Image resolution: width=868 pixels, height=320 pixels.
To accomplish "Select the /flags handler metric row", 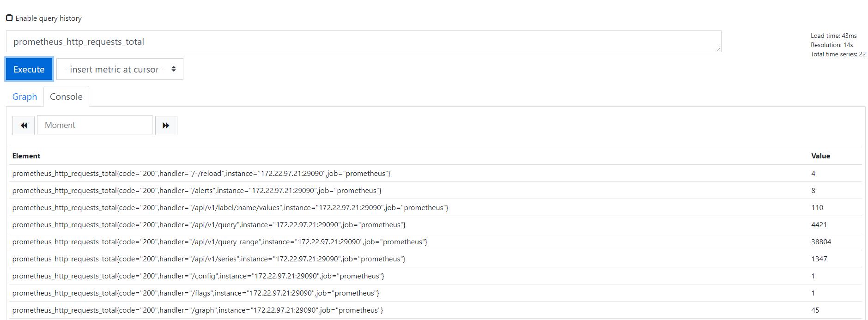I will (196, 293).
